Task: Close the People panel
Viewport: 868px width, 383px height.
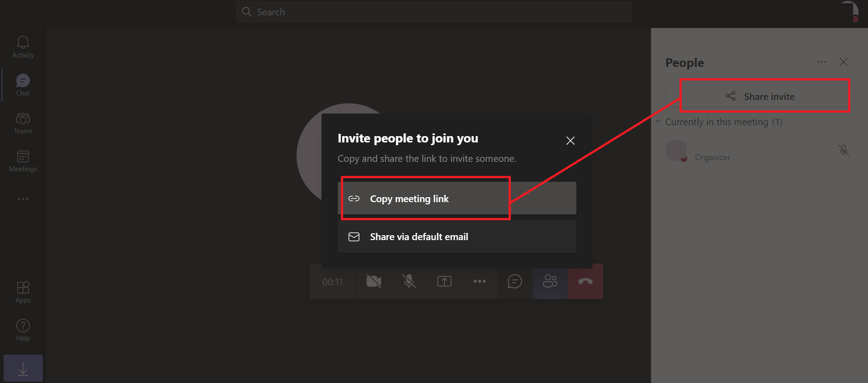Action: (844, 62)
